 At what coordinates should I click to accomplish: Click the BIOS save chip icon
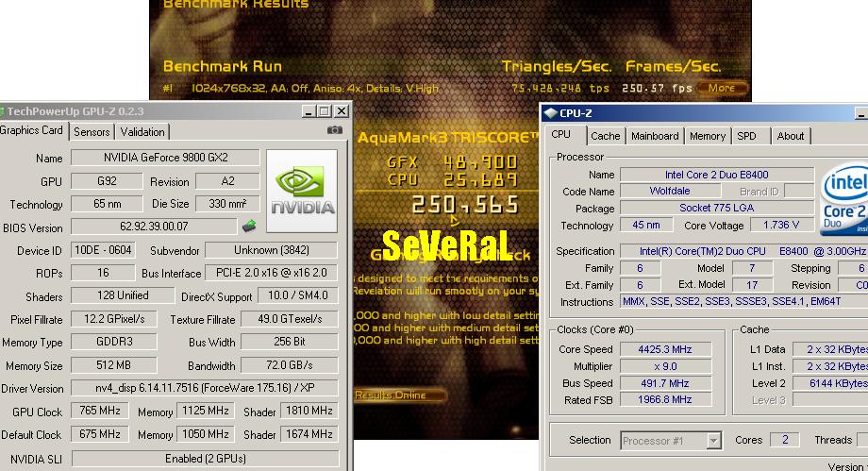tap(249, 226)
